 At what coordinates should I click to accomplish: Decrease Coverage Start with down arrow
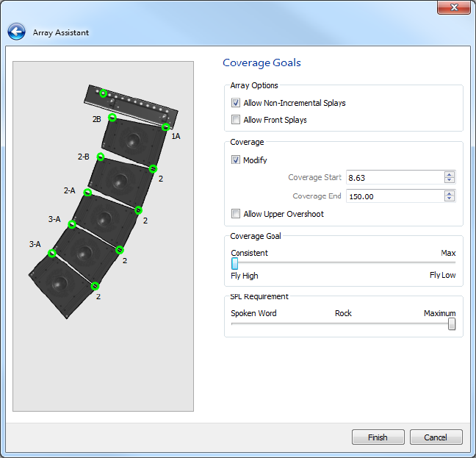[450, 180]
